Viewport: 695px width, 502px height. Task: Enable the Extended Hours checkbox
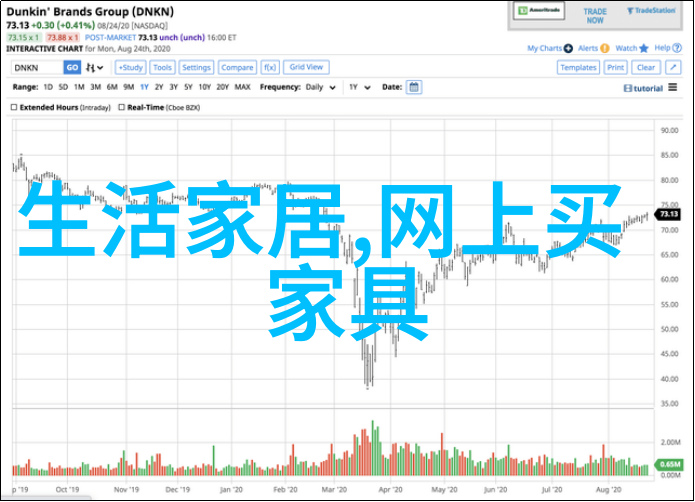14,107
